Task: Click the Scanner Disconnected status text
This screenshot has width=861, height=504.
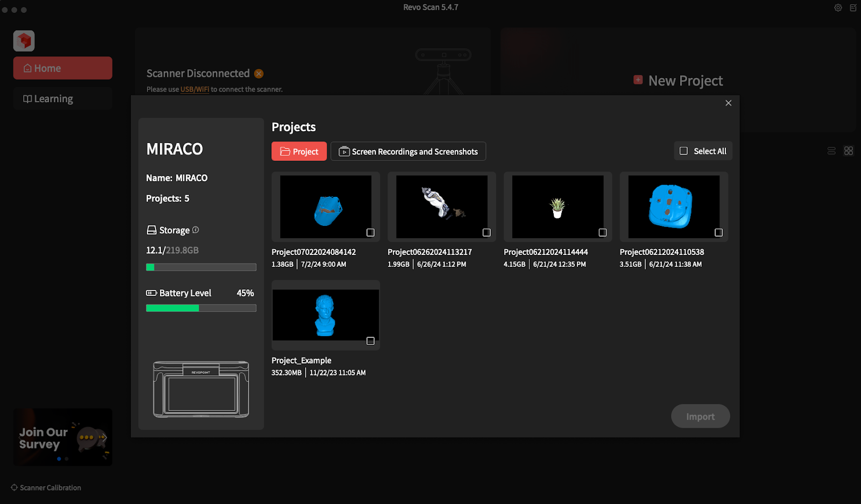Action: tap(198, 74)
